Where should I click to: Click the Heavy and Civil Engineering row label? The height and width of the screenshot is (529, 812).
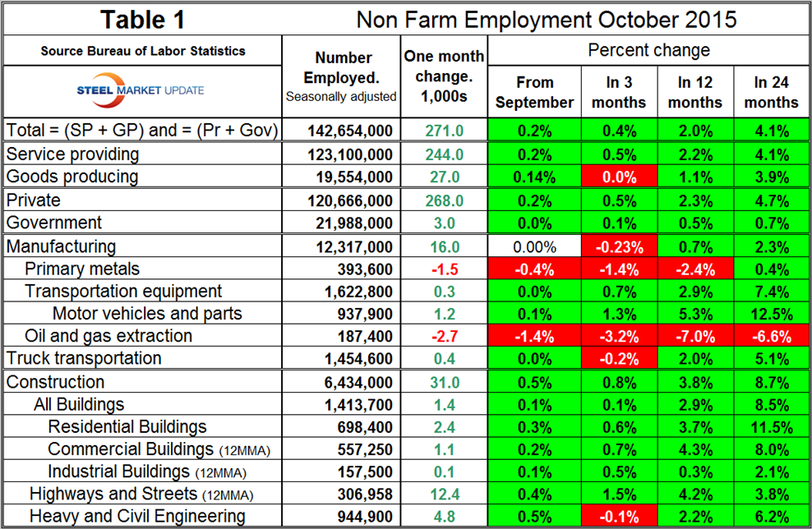[137, 516]
